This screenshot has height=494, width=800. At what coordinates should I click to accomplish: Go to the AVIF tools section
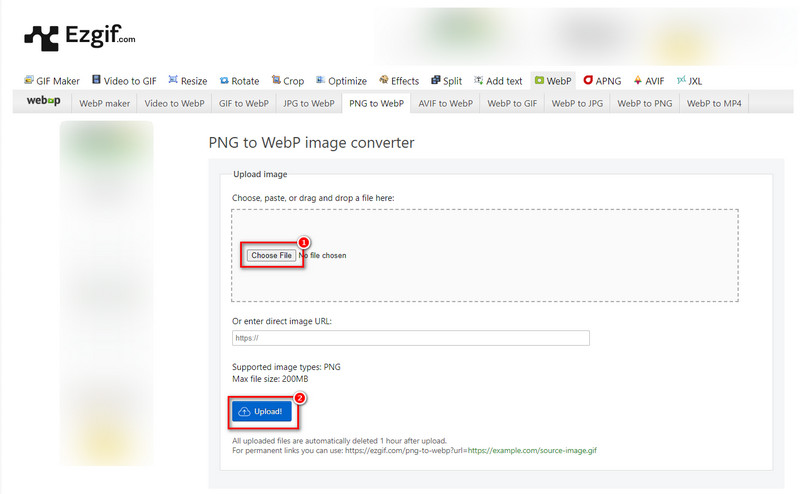(x=650, y=81)
